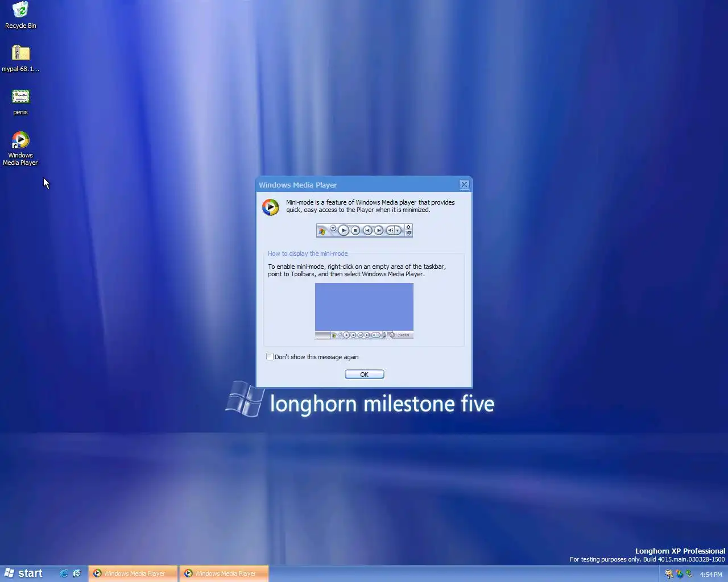Viewport: 728px width, 582px height.
Task: Click the activation keys tray icon
Action: pos(669,574)
